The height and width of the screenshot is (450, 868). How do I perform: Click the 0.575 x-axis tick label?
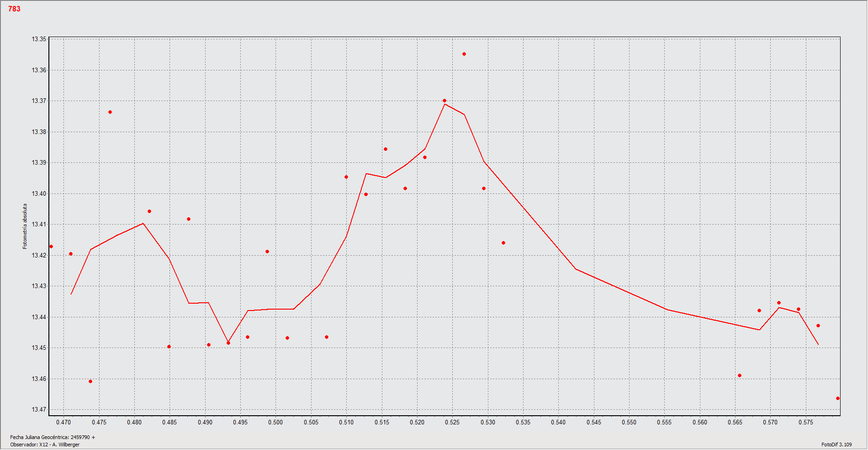pos(806,422)
